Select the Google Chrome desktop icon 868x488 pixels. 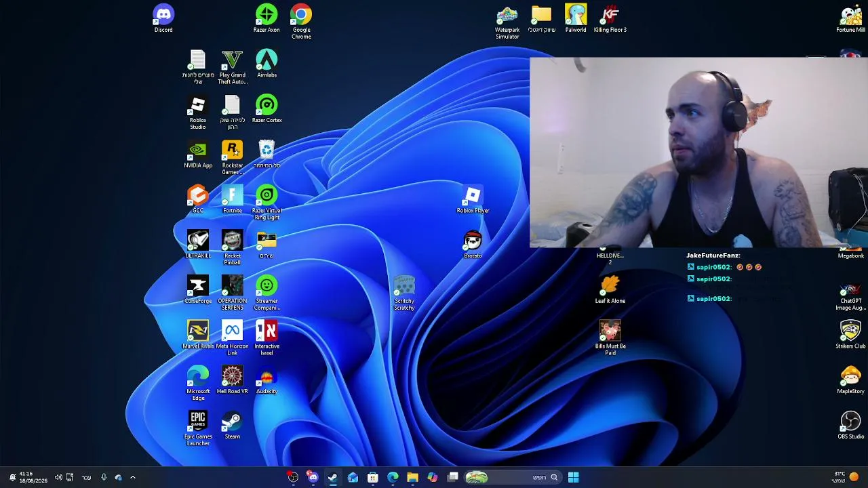point(301,22)
